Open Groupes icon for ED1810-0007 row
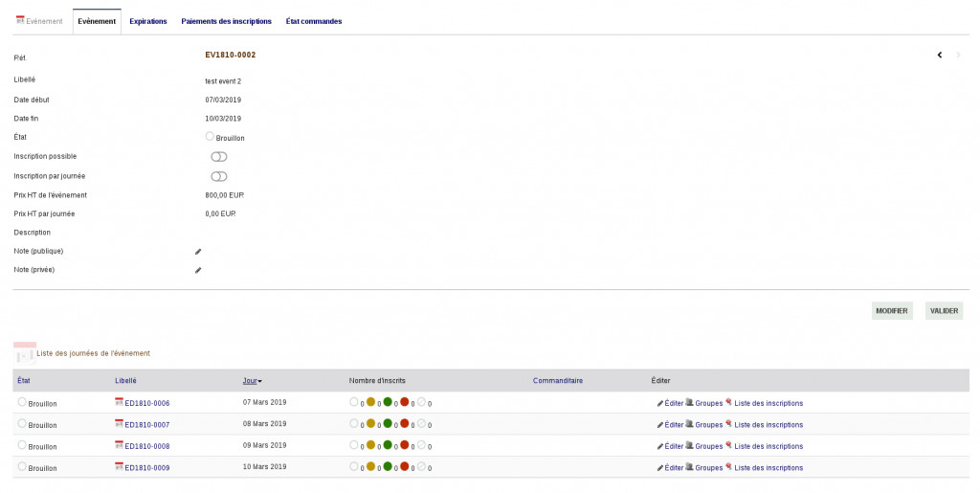 click(x=690, y=424)
